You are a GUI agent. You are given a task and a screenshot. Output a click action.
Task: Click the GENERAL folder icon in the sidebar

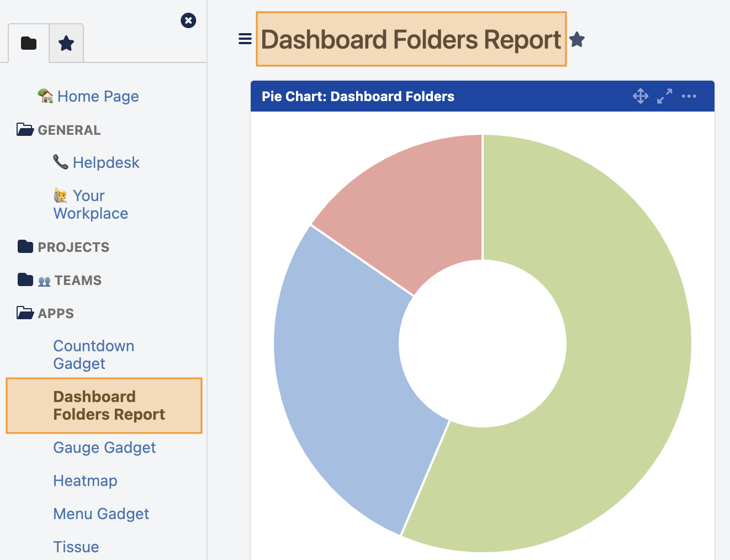tap(24, 129)
